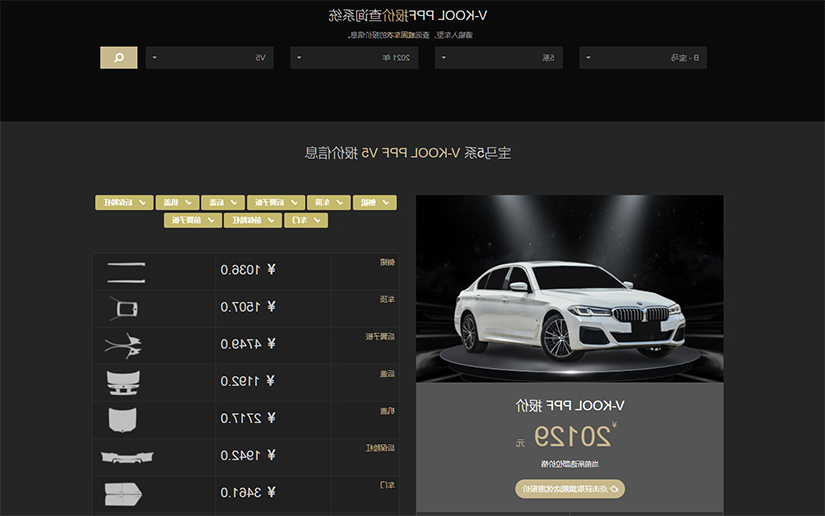Click the 后保险杠 row label
This screenshot has height=516, width=825.
(380, 448)
